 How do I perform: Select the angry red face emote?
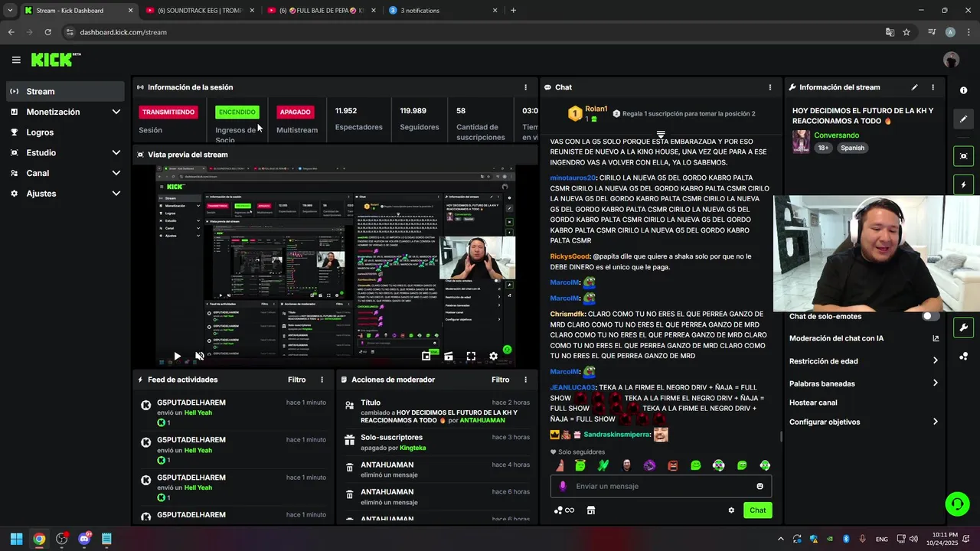click(672, 465)
